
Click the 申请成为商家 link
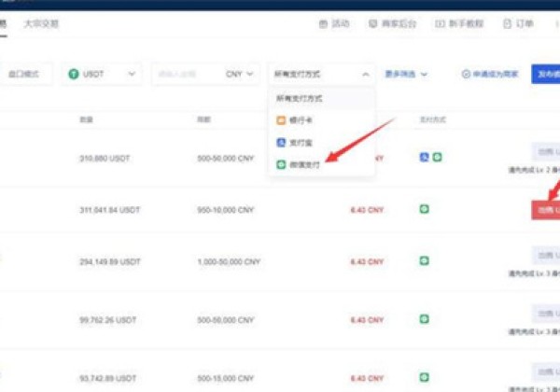pyautogui.click(x=490, y=75)
